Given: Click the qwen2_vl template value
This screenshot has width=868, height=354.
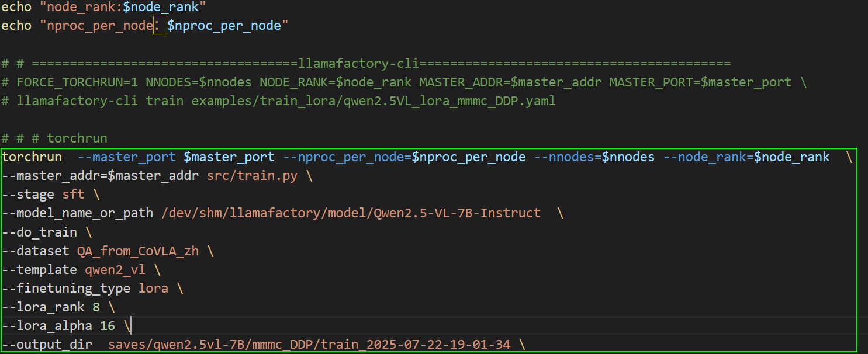Looking at the screenshot, I should pos(115,270).
